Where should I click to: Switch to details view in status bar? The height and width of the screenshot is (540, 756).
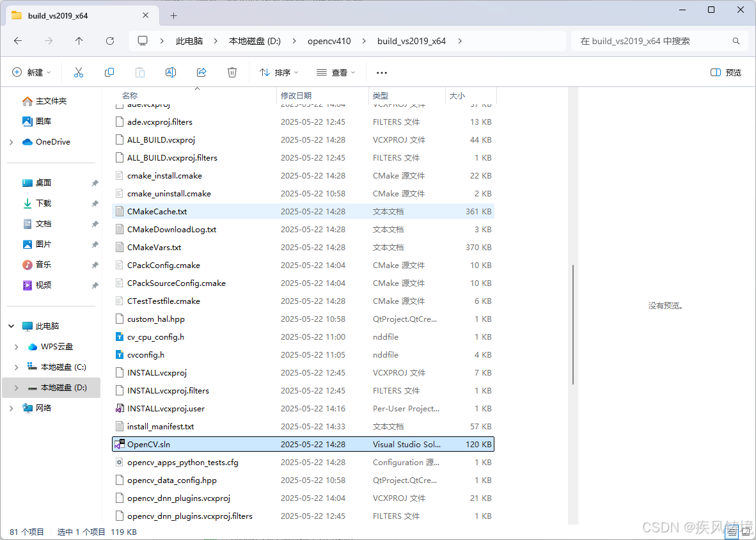[732, 532]
